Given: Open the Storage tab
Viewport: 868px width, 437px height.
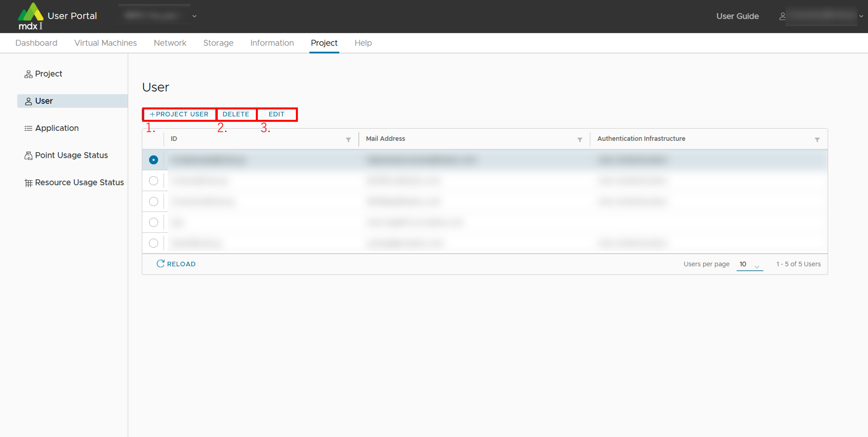Looking at the screenshot, I should click(x=218, y=43).
